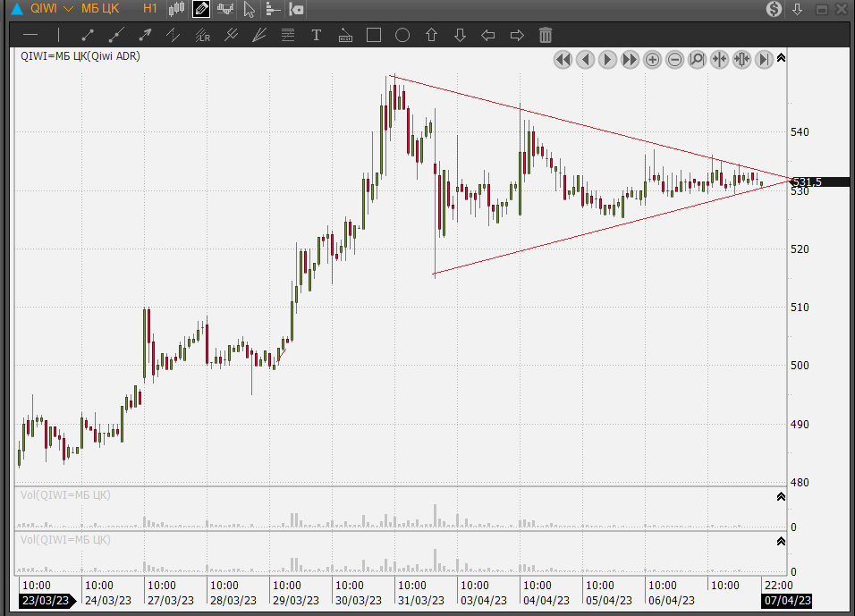Select the segment (two-point line) tool

coord(88,36)
